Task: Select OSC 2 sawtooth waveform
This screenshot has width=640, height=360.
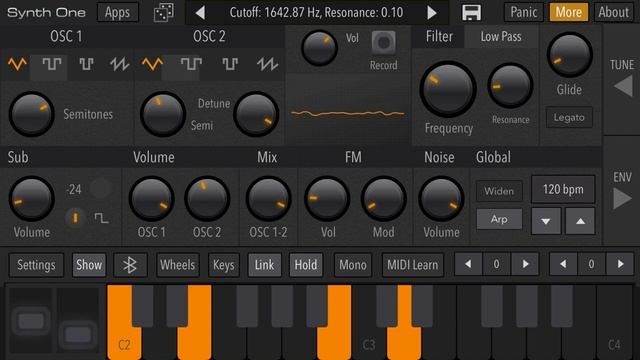Action: pyautogui.click(x=268, y=64)
